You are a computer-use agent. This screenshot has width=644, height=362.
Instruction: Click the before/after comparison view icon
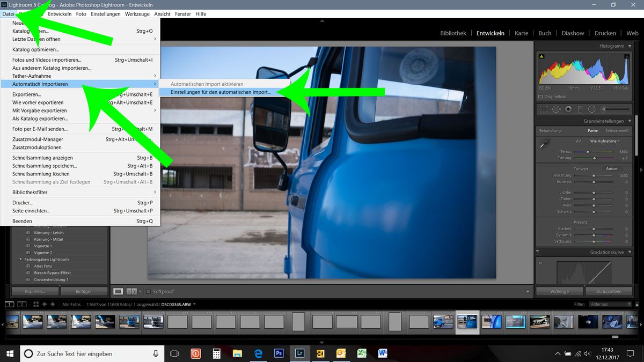point(131,291)
